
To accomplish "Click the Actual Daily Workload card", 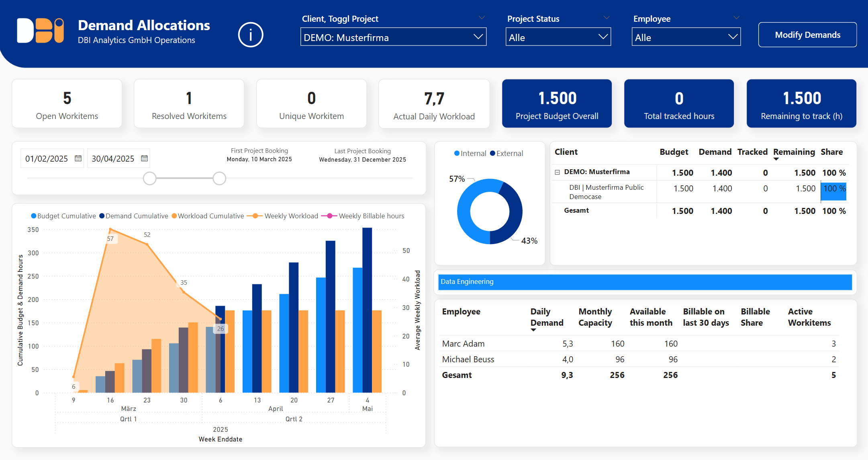I will [434, 104].
